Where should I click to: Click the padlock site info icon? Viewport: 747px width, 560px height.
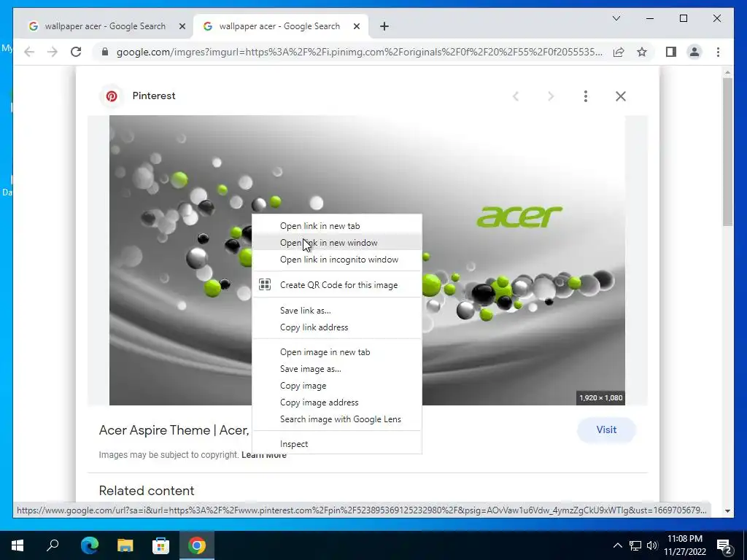[105, 52]
